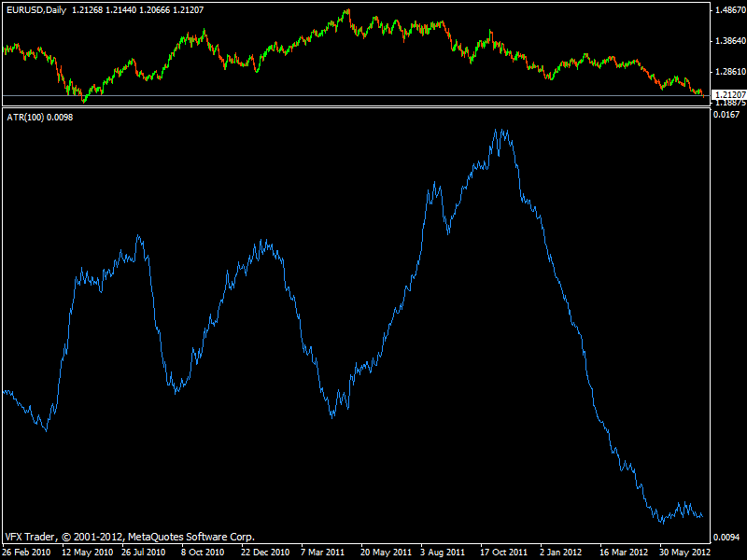Click the 0.0167 ATR scale value

[726, 114]
